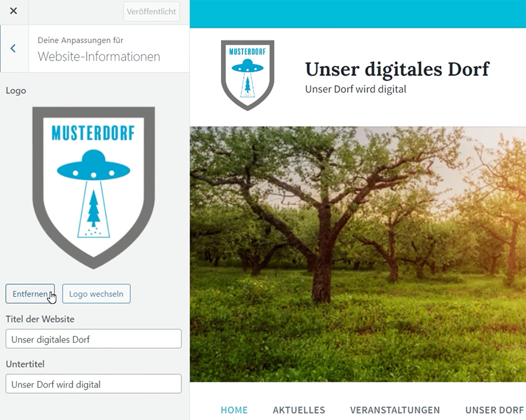Remove the logo with the Entfernen button
The image size is (526, 420).
pyautogui.click(x=30, y=294)
